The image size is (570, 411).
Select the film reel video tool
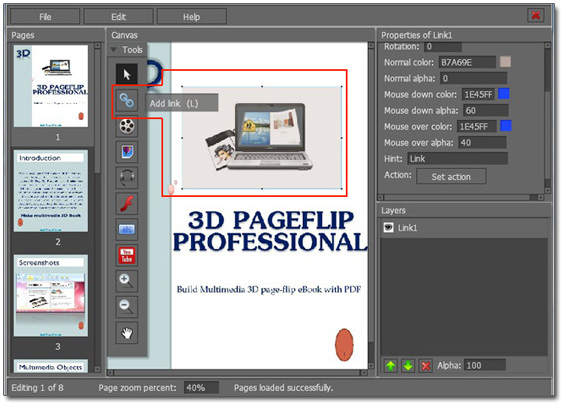coord(127,126)
